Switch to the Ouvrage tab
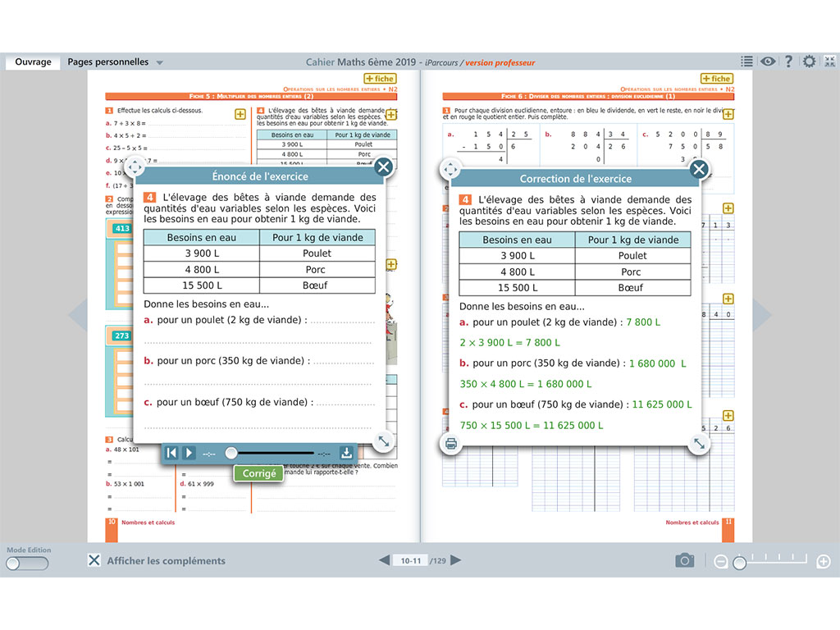 [33, 62]
